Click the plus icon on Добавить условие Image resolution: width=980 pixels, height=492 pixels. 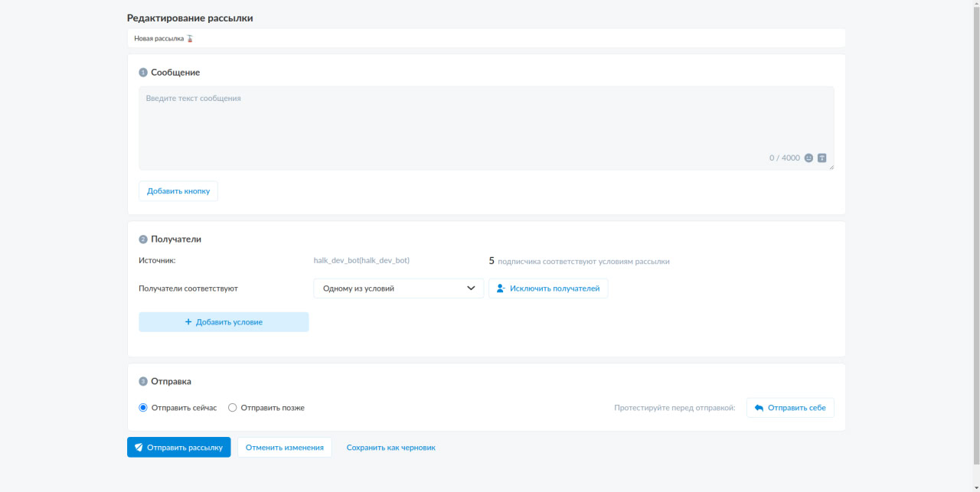(x=188, y=322)
